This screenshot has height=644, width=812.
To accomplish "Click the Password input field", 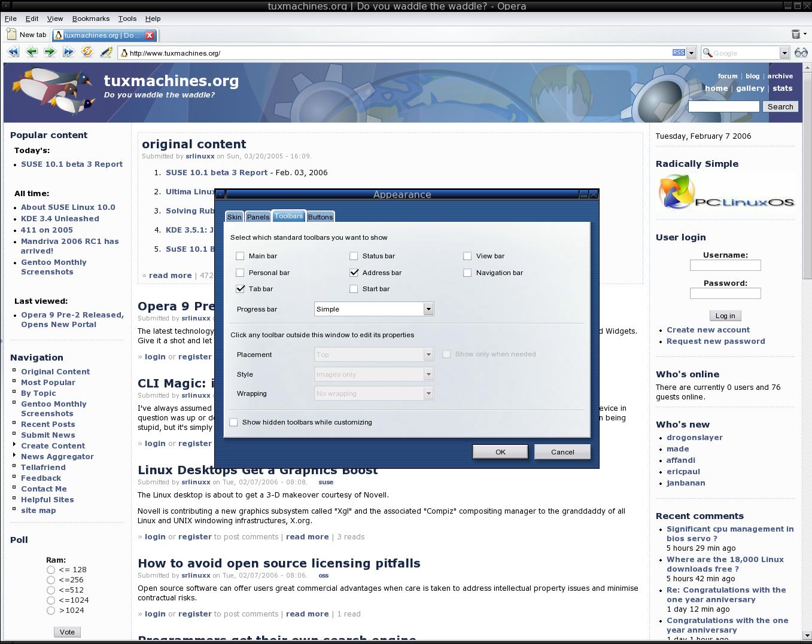I will [x=725, y=293].
